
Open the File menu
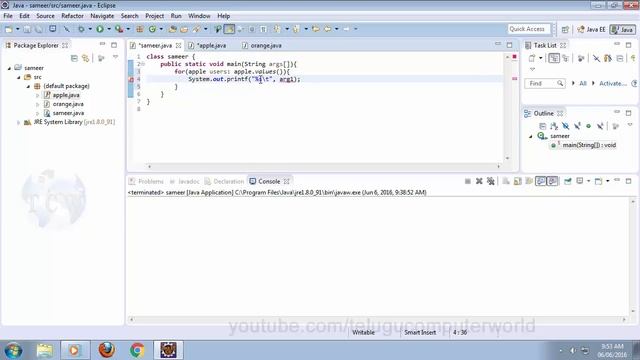point(8,16)
